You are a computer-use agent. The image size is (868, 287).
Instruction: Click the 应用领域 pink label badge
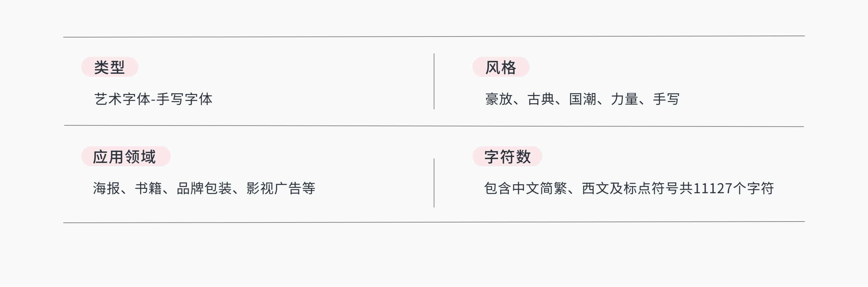126,156
